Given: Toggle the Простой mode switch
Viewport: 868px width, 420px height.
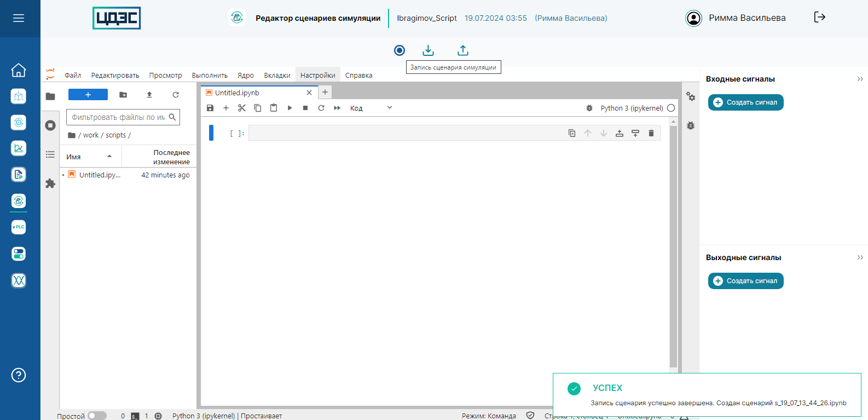Looking at the screenshot, I should coord(96,416).
